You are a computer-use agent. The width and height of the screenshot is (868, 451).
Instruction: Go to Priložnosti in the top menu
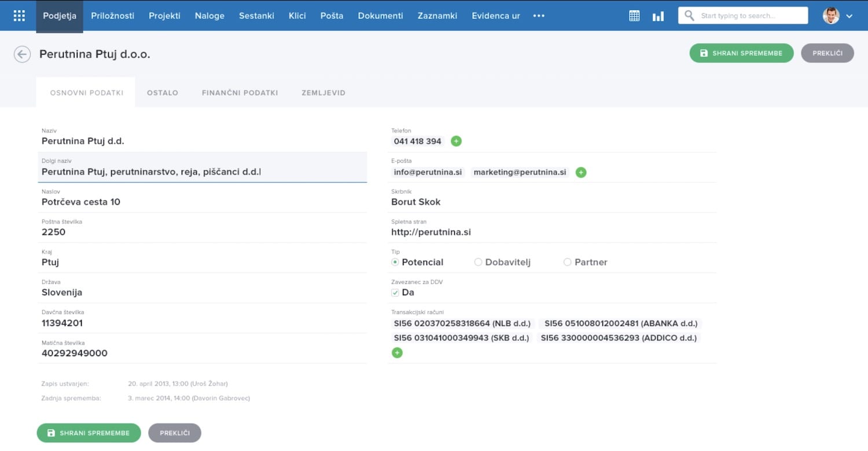112,16
